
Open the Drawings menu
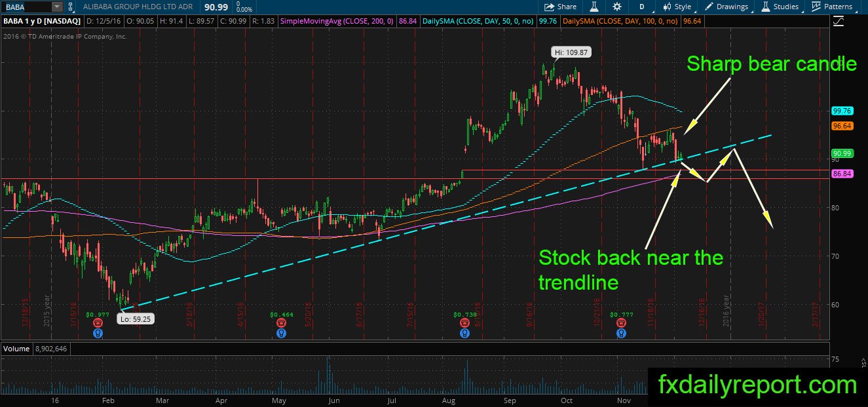(x=726, y=7)
